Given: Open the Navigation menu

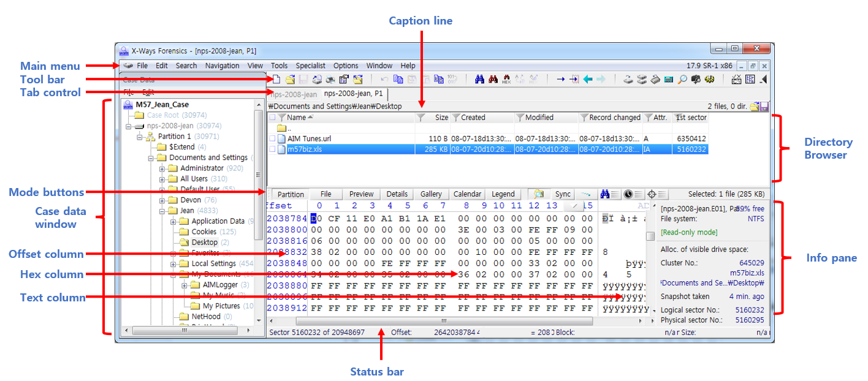Looking at the screenshot, I should (223, 66).
